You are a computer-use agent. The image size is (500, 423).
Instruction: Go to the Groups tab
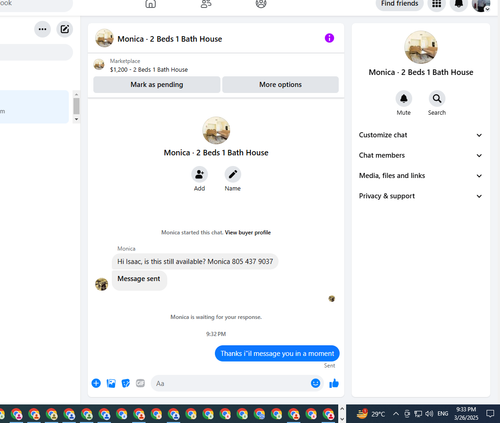pyautogui.click(x=261, y=4)
